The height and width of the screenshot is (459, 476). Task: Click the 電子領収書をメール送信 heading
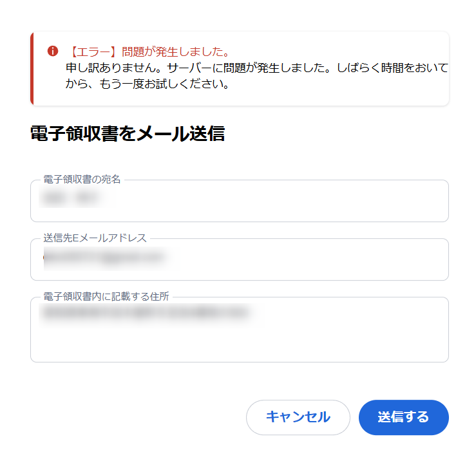click(128, 133)
